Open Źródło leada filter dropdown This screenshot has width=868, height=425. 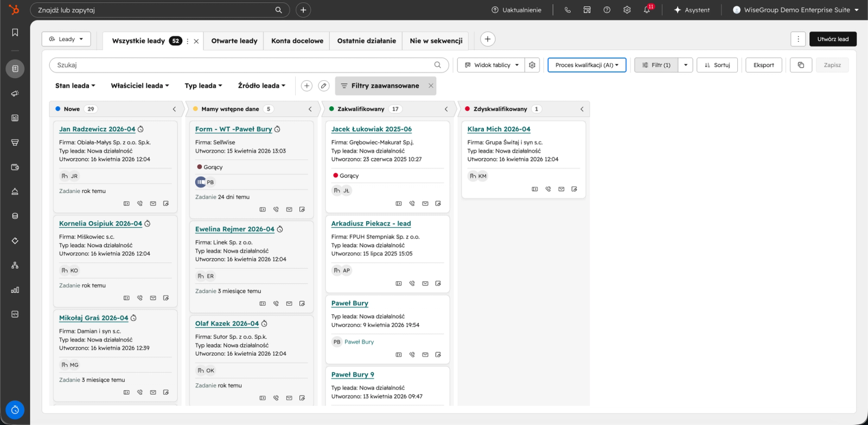point(261,86)
